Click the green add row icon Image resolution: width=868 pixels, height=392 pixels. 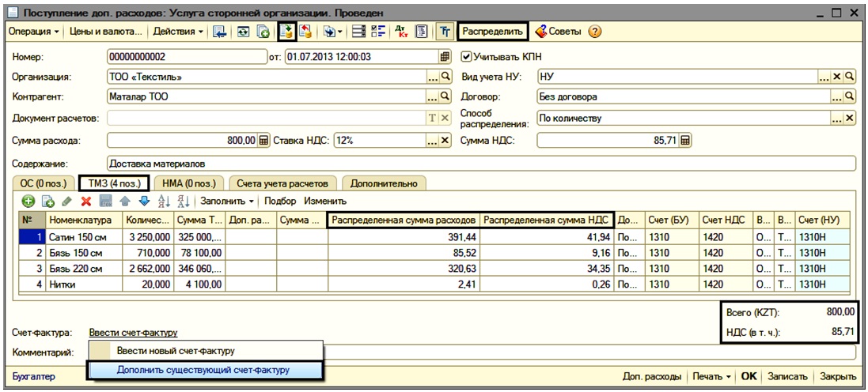tap(28, 202)
